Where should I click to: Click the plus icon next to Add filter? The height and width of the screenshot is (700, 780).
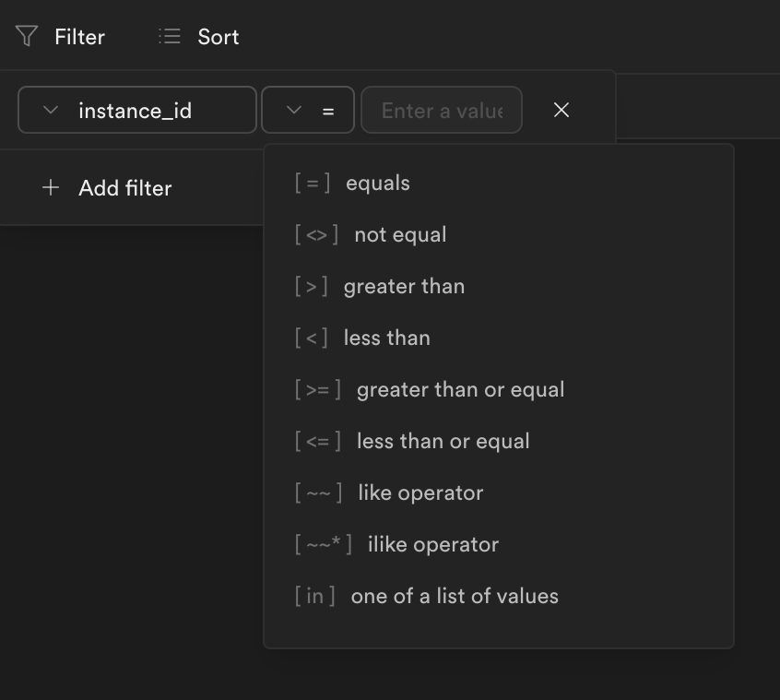click(51, 188)
